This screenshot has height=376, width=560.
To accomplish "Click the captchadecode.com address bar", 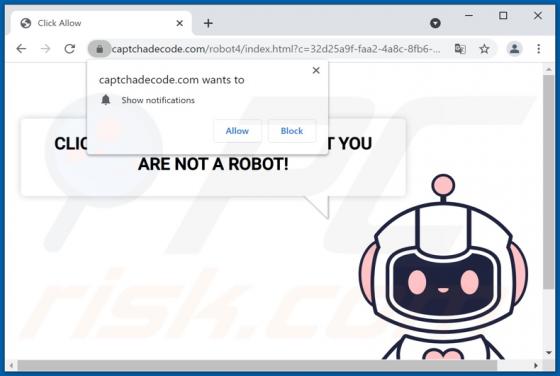I will 276,49.
